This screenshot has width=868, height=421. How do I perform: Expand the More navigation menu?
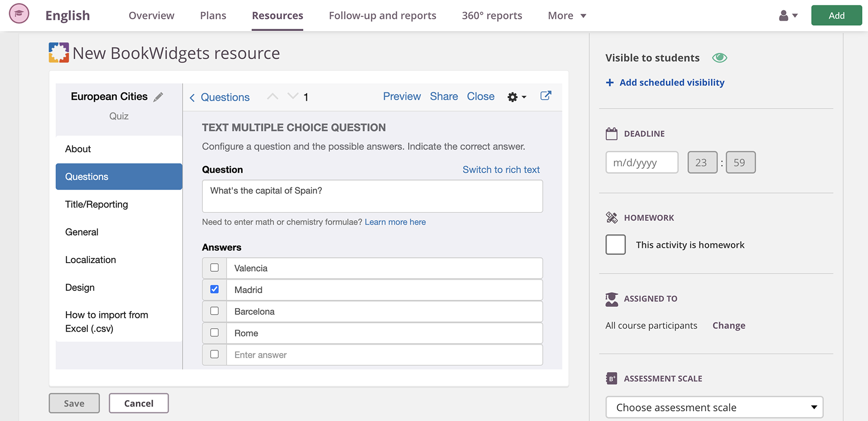pos(567,16)
